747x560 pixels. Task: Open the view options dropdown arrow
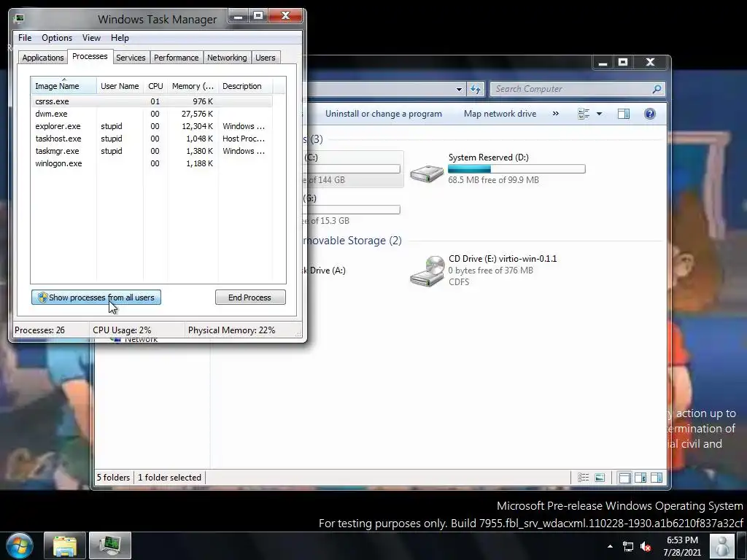pos(600,114)
